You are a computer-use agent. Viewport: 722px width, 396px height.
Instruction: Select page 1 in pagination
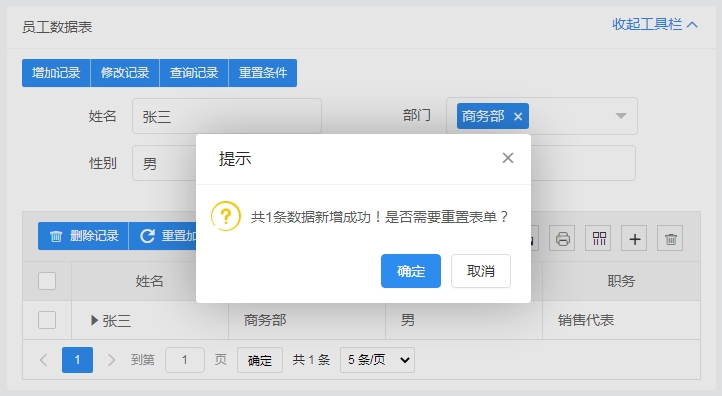point(77,360)
